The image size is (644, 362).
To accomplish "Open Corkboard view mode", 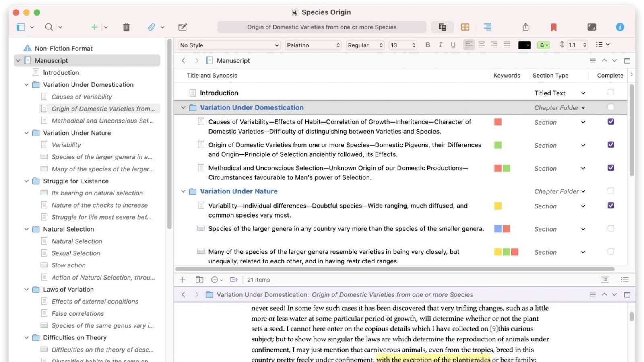I will click(465, 27).
